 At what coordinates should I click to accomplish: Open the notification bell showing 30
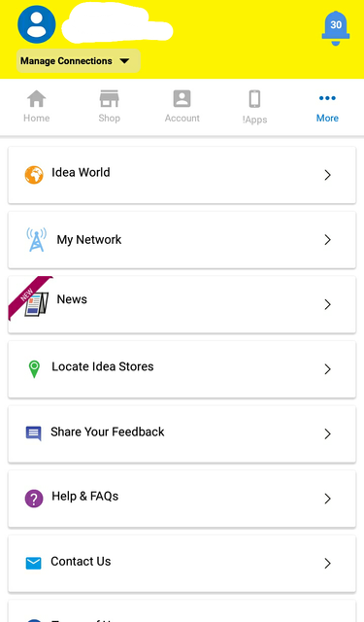pos(336,28)
